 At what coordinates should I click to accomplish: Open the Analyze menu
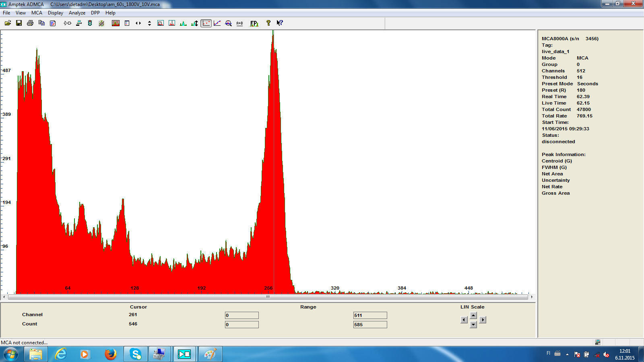pyautogui.click(x=77, y=13)
